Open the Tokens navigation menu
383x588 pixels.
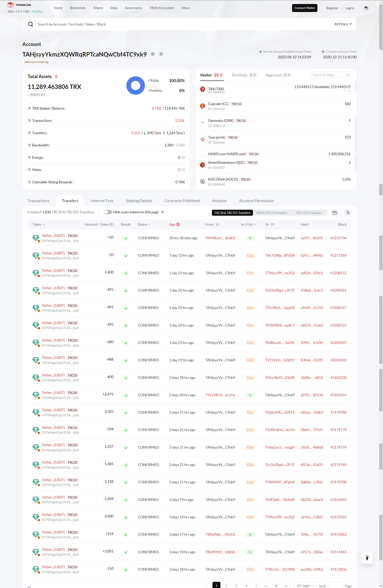(98, 8)
